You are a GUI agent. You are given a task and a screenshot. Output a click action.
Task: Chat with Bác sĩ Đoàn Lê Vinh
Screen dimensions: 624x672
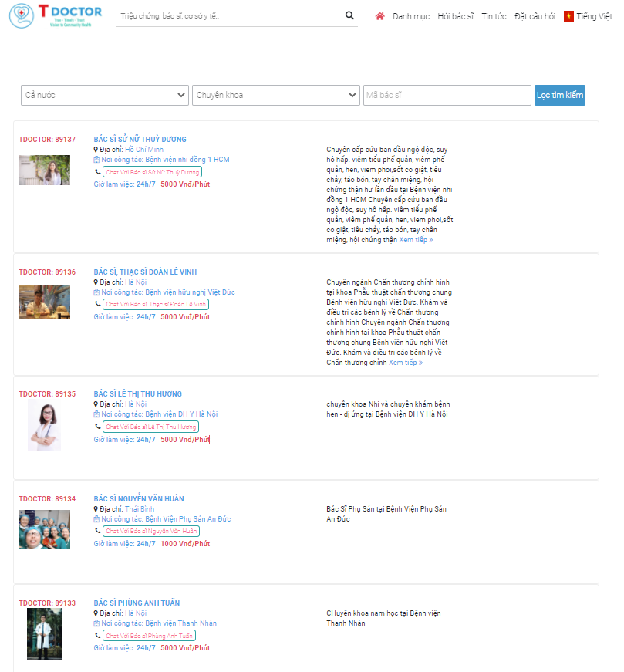point(156,305)
